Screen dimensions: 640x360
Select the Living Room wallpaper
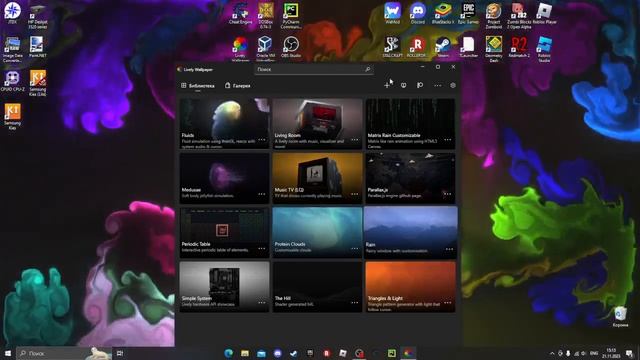point(317,123)
